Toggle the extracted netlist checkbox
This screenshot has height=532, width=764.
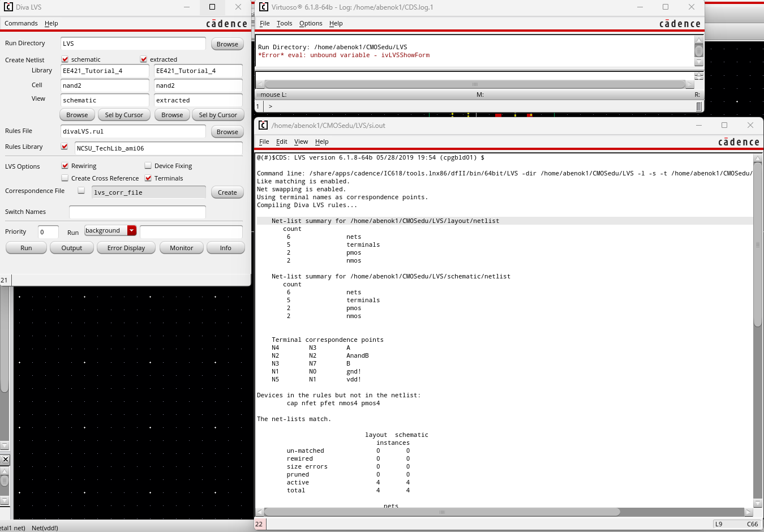pyautogui.click(x=144, y=59)
